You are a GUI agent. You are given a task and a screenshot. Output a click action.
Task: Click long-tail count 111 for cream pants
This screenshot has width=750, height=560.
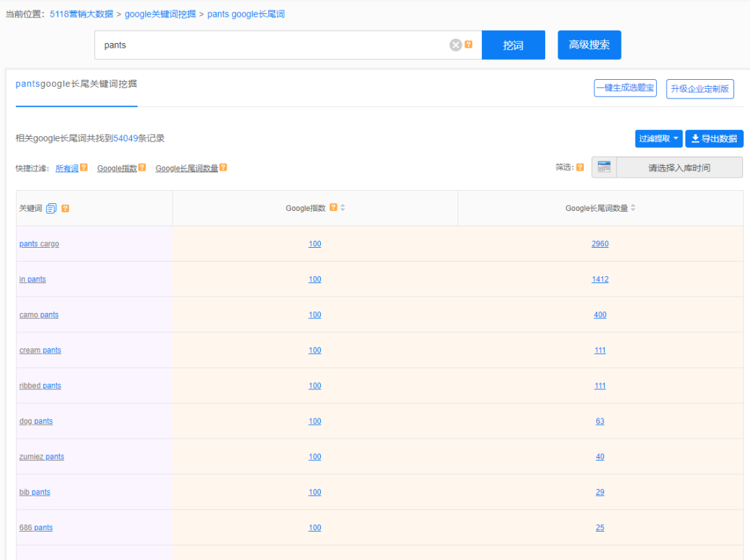click(600, 350)
